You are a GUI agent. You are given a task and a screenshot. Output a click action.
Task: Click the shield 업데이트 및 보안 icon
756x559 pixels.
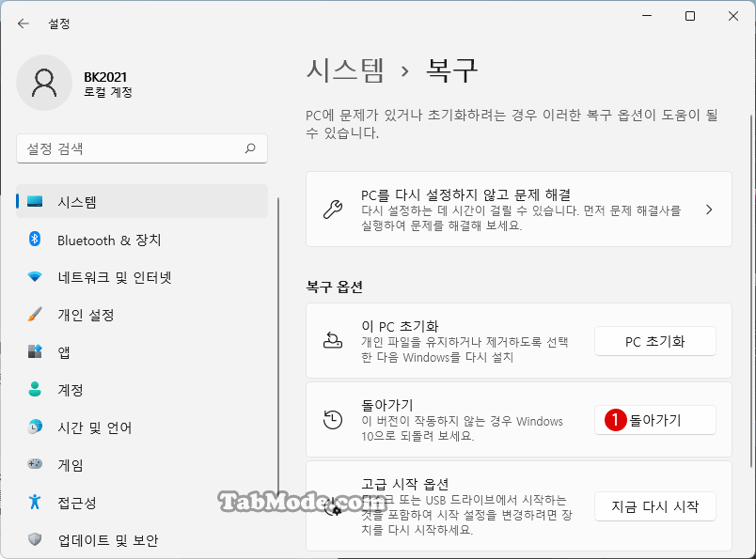(x=35, y=539)
